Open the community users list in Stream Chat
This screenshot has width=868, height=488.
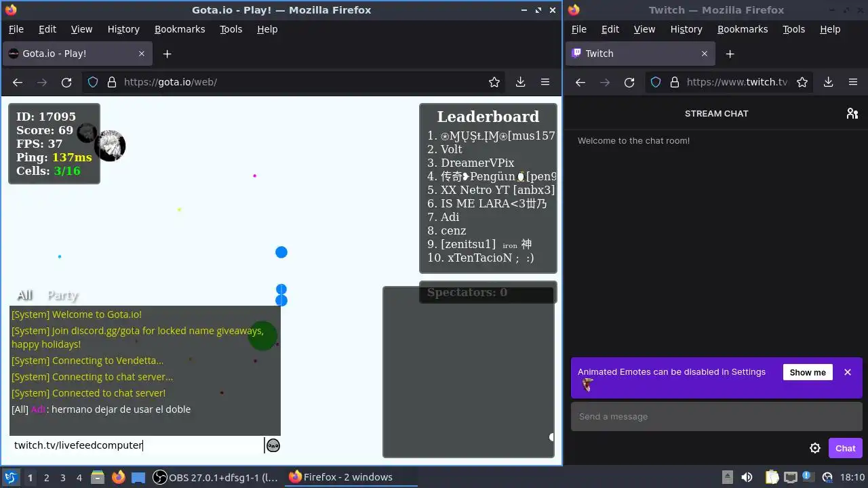tap(852, 113)
